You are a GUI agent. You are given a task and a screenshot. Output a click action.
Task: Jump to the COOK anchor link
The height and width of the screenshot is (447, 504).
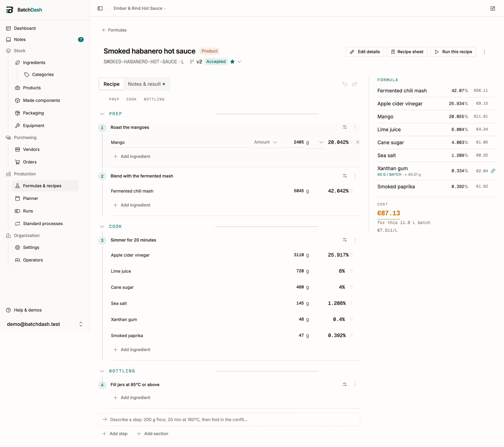(131, 99)
